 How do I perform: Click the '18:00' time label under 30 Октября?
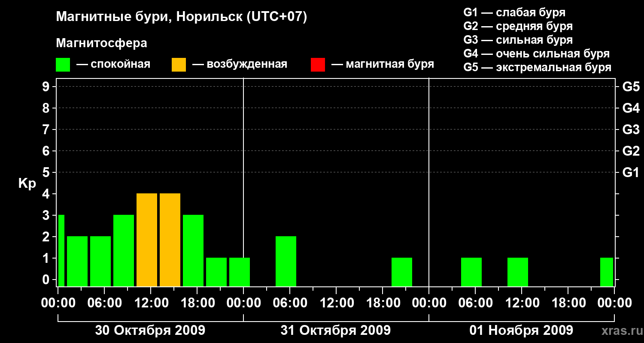click(x=197, y=303)
